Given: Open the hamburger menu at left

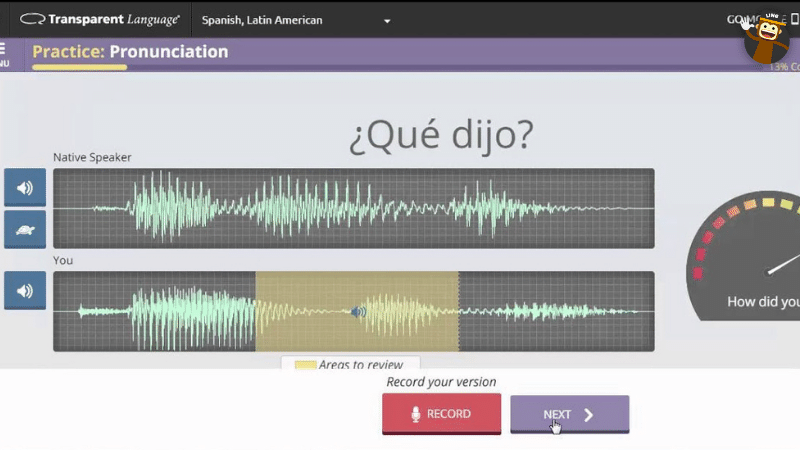Looking at the screenshot, I should click(4, 55).
